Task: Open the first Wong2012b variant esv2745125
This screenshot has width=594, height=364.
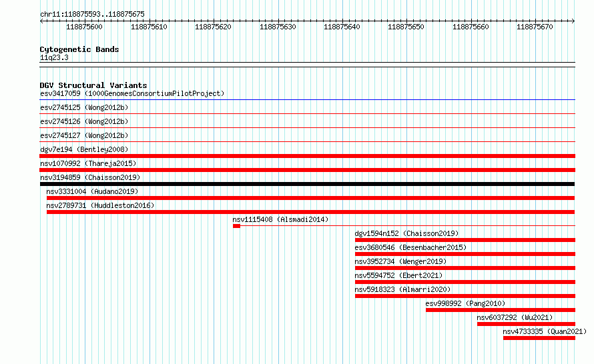Action: [x=84, y=107]
